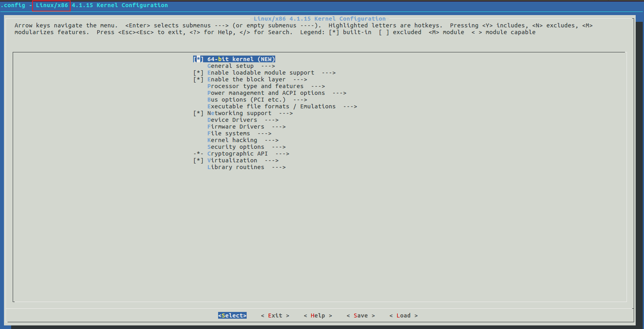Open Executable file formats / Emulations
Image resolution: width=644 pixels, height=329 pixels.
click(x=282, y=106)
